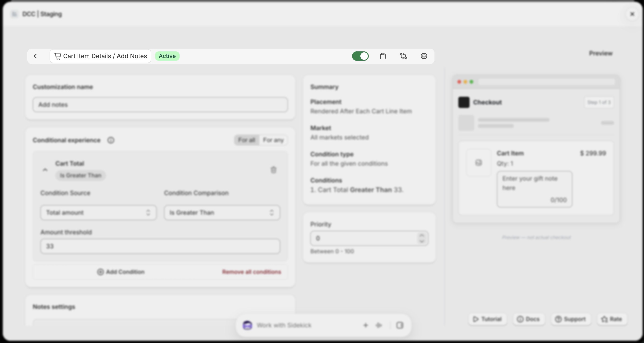Click the Rate button
644x343 pixels.
point(612,319)
